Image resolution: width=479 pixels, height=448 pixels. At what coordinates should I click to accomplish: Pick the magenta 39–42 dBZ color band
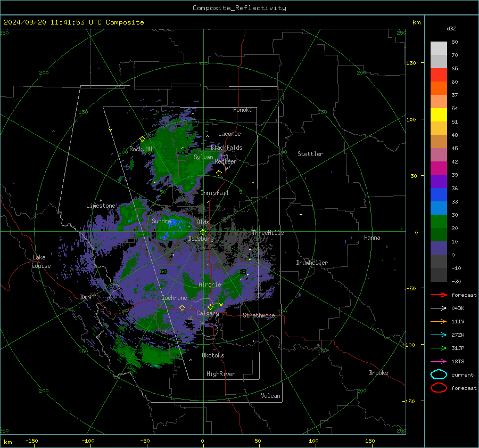[439, 168]
